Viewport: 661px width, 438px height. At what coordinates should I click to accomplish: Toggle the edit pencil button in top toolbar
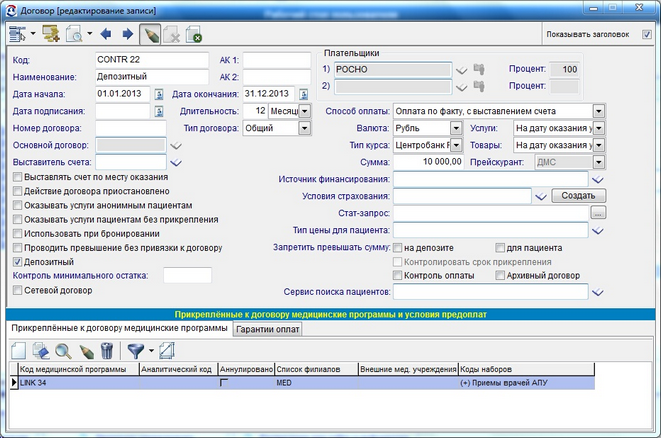click(150, 34)
